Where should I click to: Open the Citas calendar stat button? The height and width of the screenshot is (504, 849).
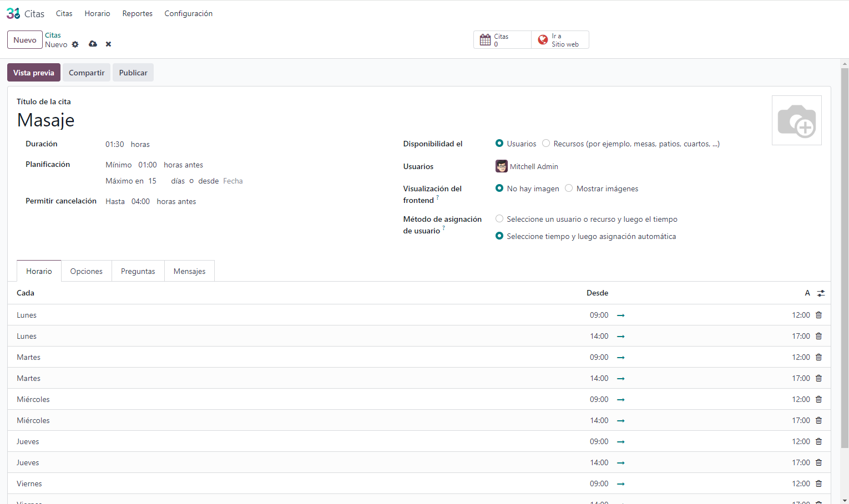tap(502, 40)
